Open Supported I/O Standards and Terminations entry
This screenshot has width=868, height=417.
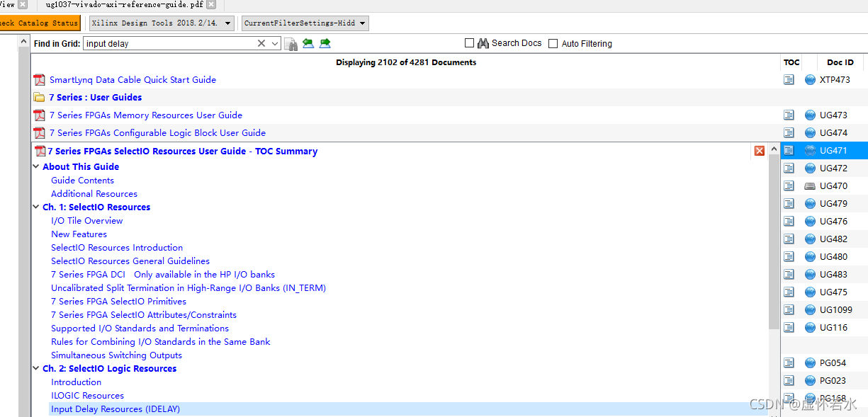click(140, 329)
